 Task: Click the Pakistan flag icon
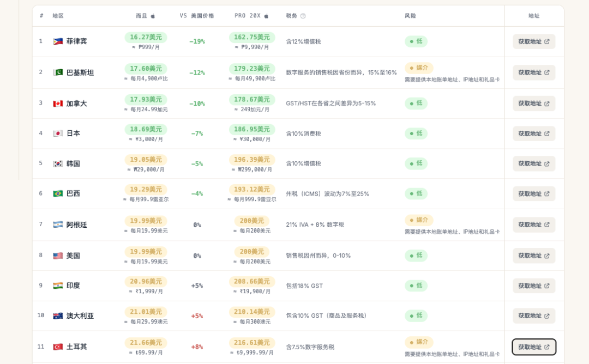point(58,72)
